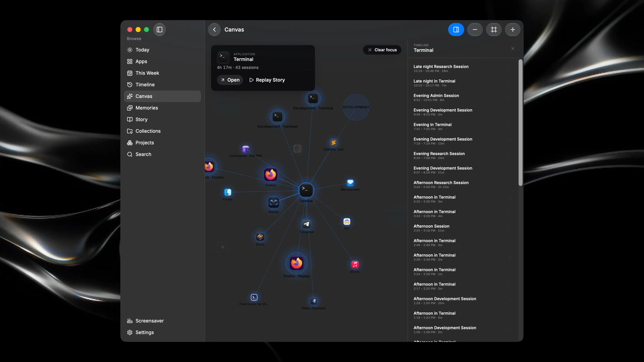
Task: Open Today in the sidebar
Action: (x=162, y=50)
